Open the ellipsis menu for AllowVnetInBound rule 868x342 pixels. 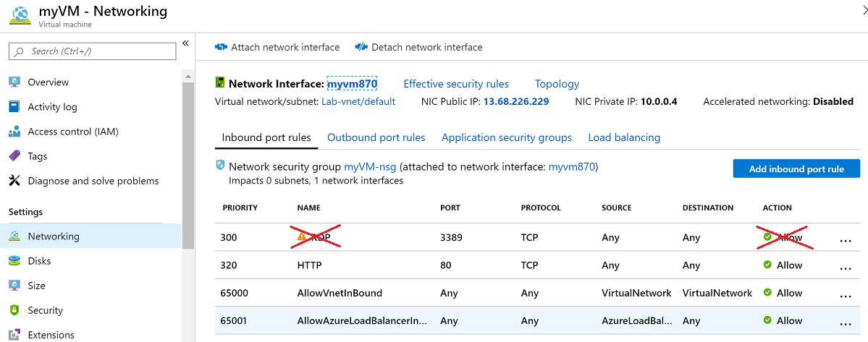tap(845, 295)
